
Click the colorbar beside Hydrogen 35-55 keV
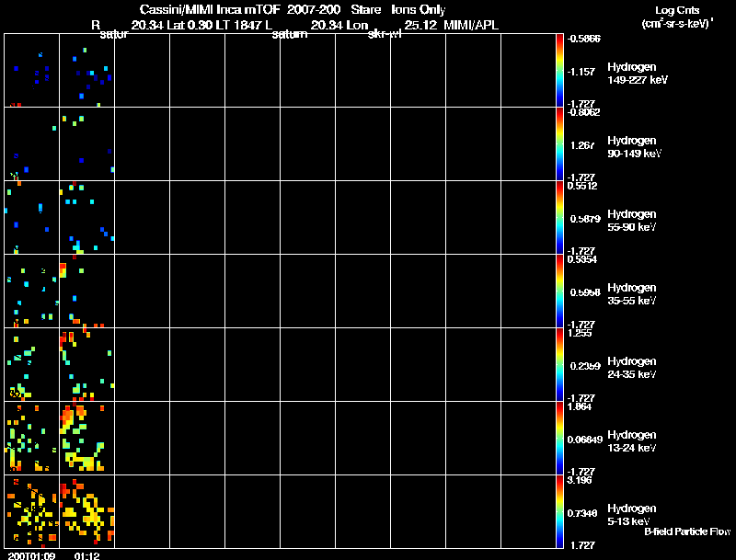pos(559,291)
